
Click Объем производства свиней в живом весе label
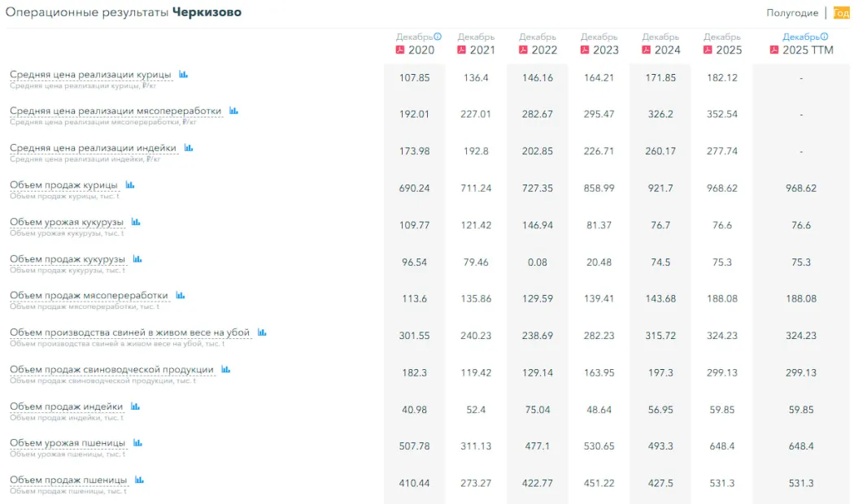click(129, 332)
